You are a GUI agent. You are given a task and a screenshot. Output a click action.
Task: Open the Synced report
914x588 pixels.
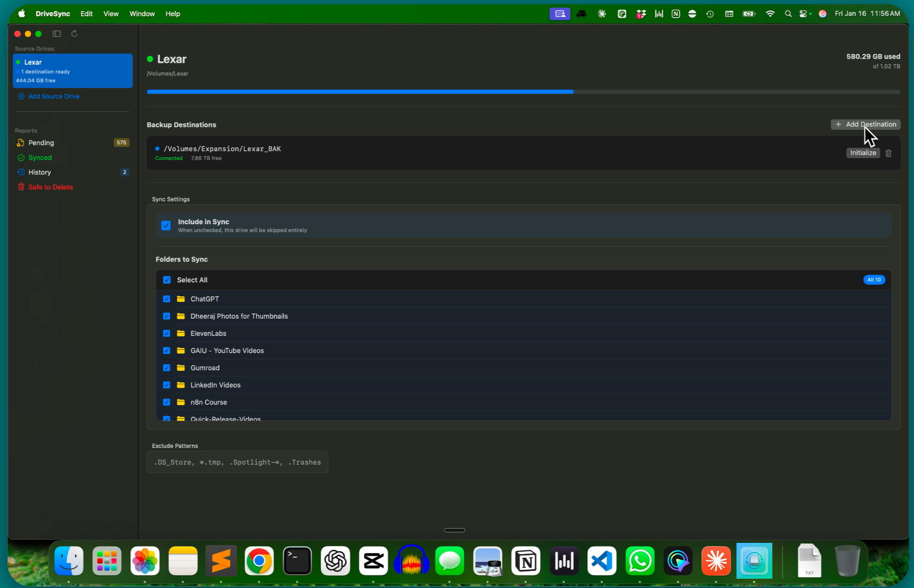(40, 158)
